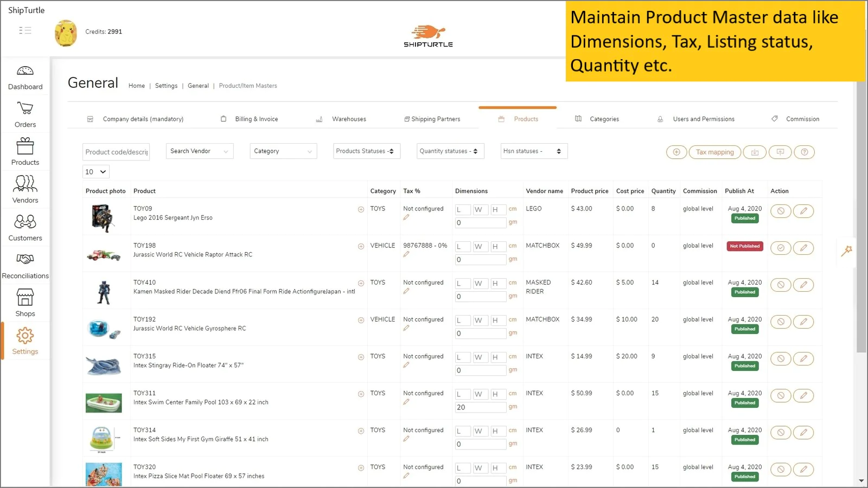
Task: Open Reconciliations from sidebar
Action: 25,266
